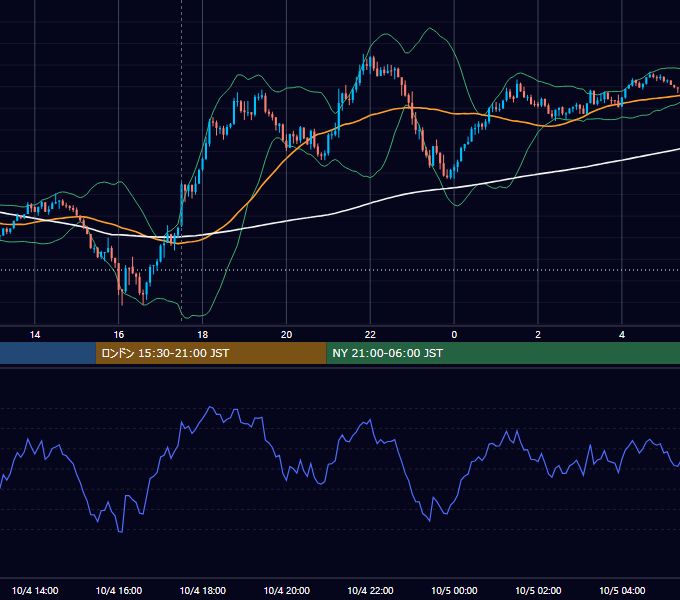This screenshot has height=600, width=680.
Task: Click the 22 hour label on chart axis
Action: [x=370, y=335]
